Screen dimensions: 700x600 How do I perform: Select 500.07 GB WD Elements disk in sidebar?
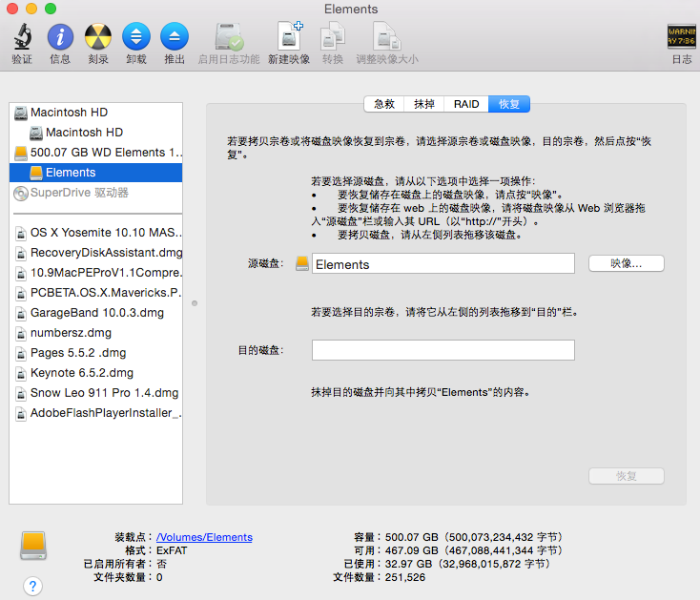tap(104, 153)
